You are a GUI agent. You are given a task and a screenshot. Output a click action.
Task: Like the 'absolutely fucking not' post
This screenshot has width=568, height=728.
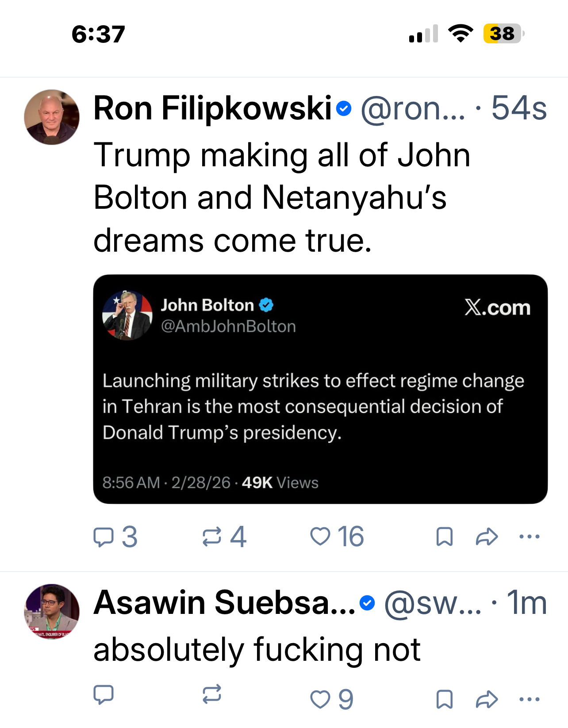(x=320, y=699)
